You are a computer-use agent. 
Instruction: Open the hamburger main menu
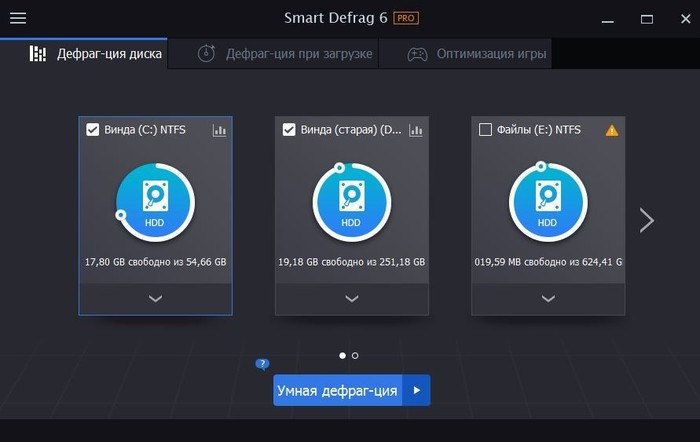point(18,19)
